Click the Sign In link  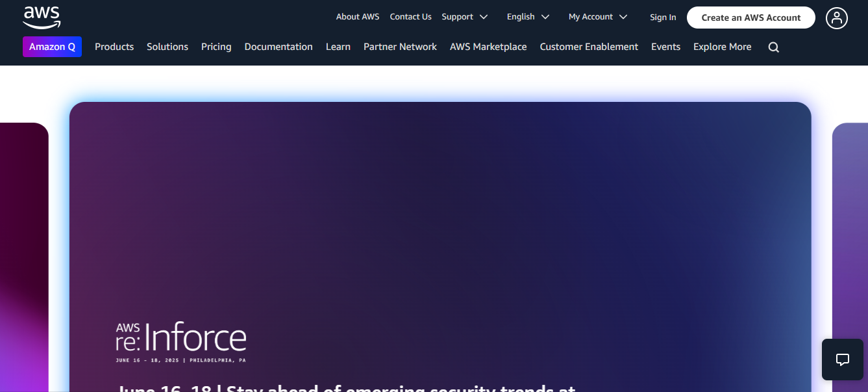663,18
